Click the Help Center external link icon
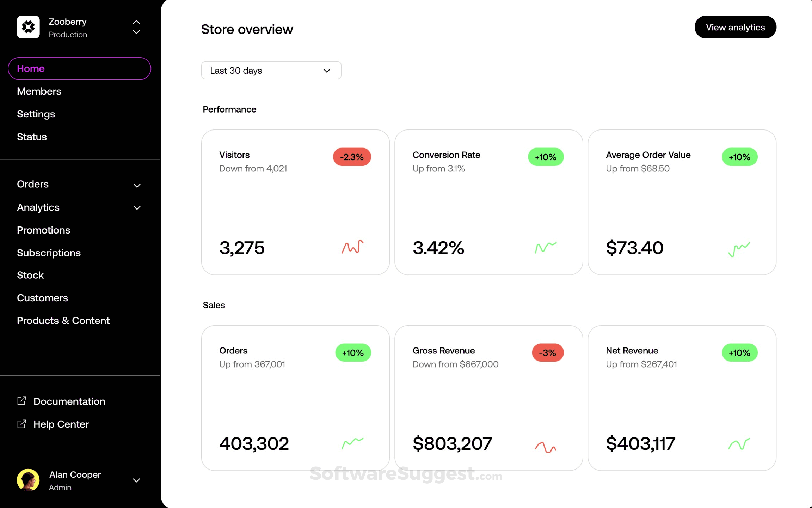This screenshot has height=508, width=812. [21, 424]
